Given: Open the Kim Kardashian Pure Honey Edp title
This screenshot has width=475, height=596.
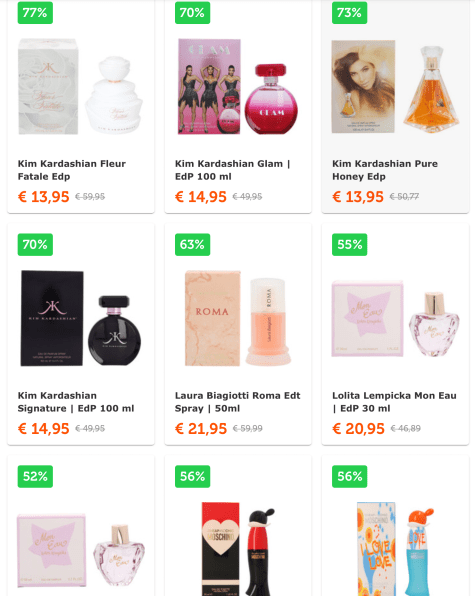Looking at the screenshot, I should tap(385, 170).
